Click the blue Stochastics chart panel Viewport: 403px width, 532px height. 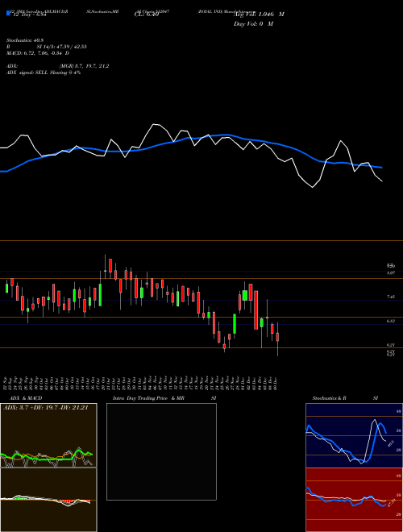pyautogui.click(x=354, y=435)
